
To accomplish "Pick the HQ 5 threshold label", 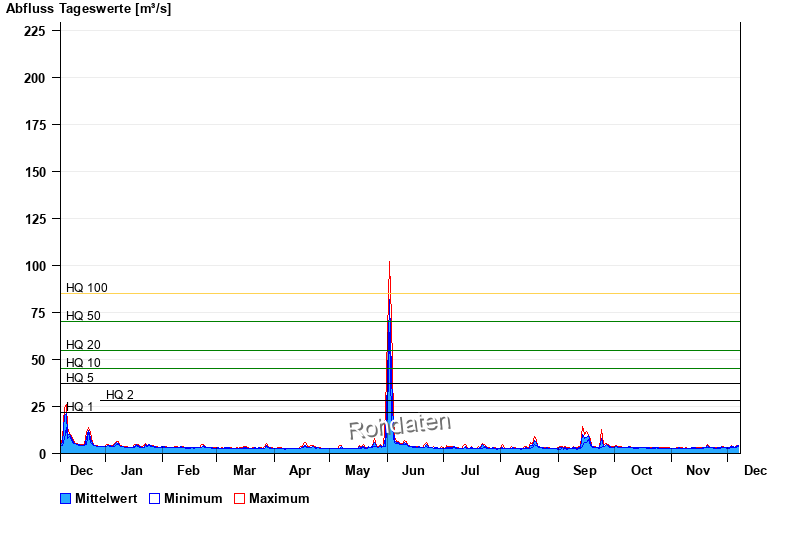I will (80, 378).
